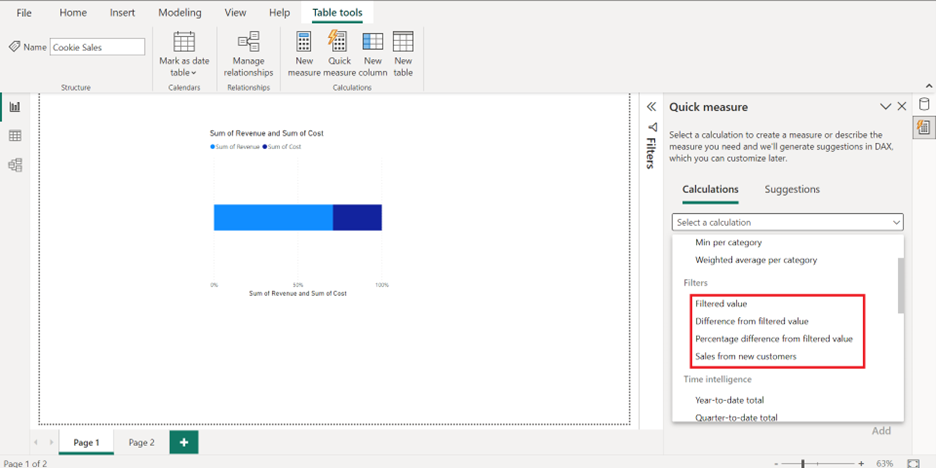Click the chart title text
This screenshot has height=468, width=936.
pyautogui.click(x=267, y=133)
